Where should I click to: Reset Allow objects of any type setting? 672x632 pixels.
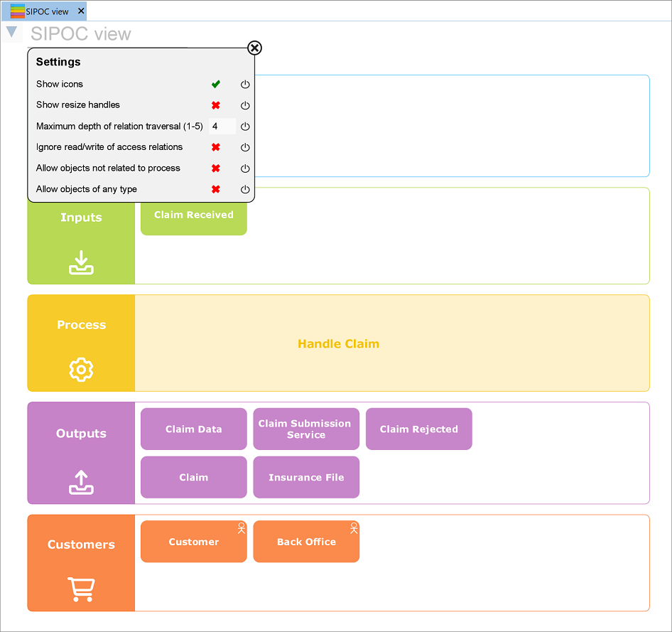[x=245, y=190]
